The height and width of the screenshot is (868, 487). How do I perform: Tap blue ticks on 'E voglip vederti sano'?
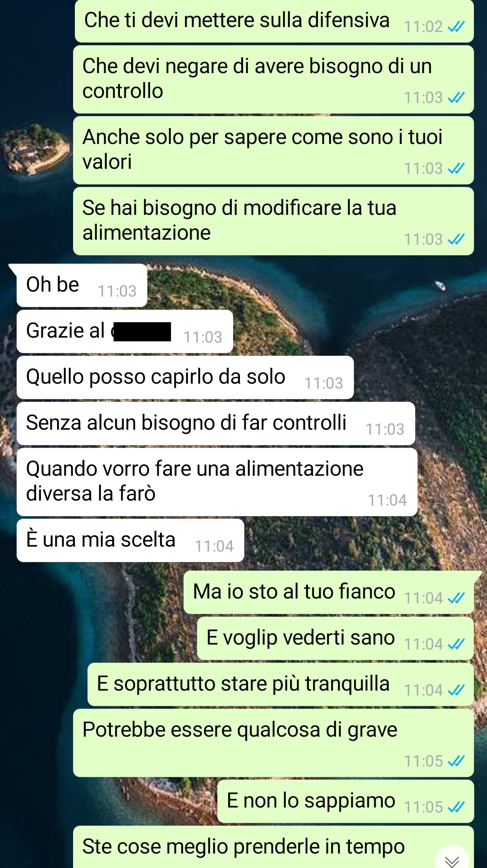pos(456,644)
